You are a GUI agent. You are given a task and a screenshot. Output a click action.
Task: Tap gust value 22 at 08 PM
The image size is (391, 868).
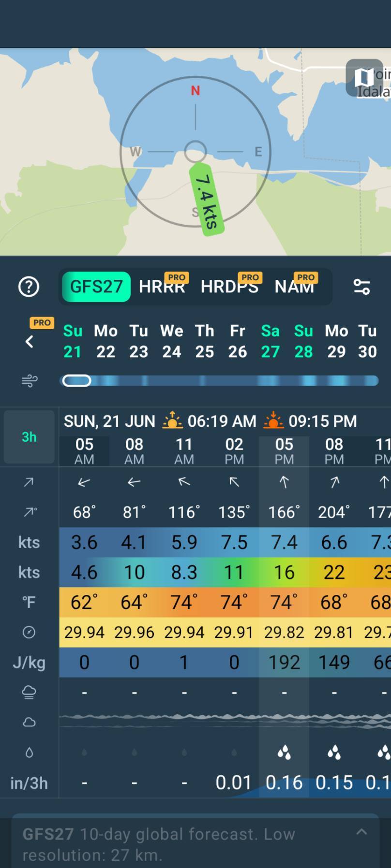point(334,572)
